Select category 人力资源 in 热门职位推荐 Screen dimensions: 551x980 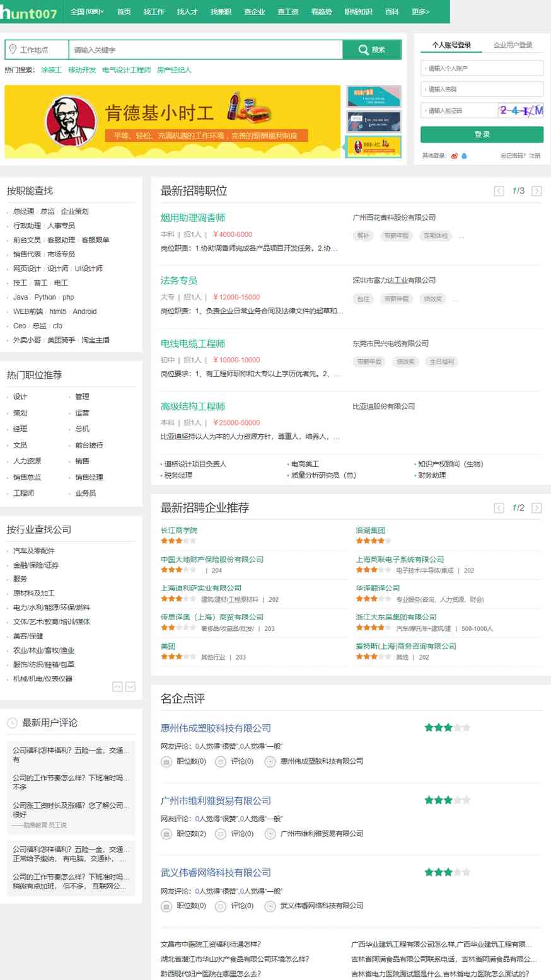(x=27, y=461)
